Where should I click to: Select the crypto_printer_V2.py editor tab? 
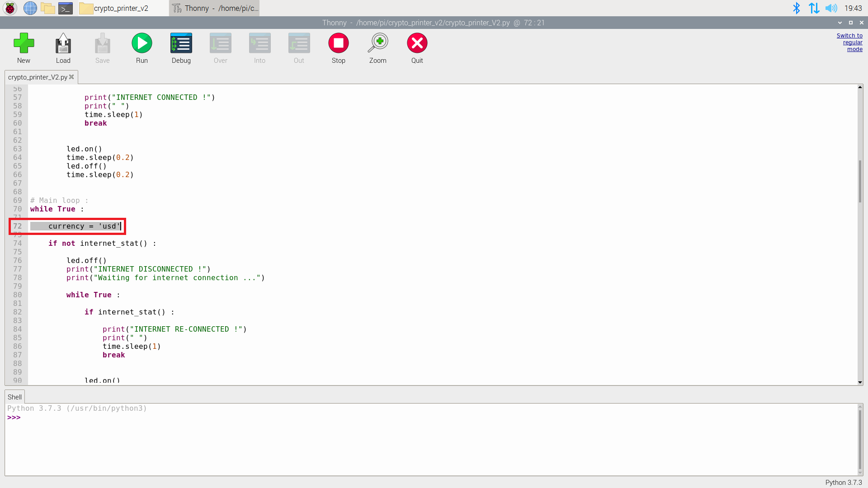(x=37, y=77)
